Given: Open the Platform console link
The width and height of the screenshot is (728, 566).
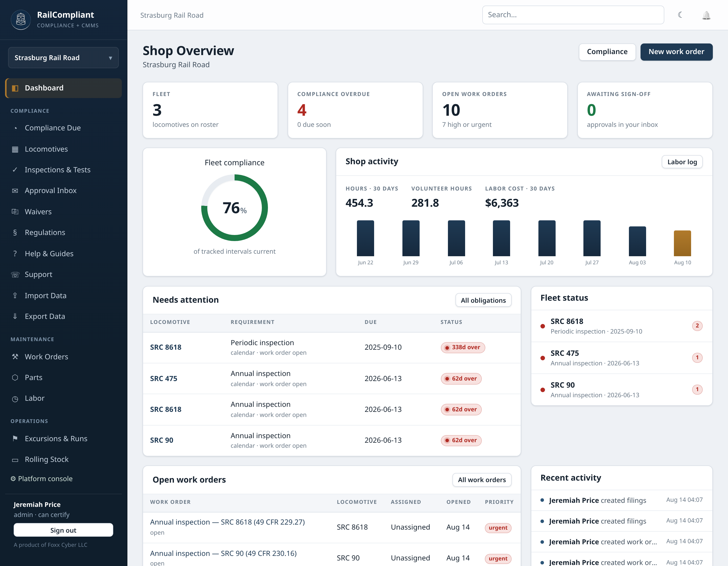Looking at the screenshot, I should [42, 479].
